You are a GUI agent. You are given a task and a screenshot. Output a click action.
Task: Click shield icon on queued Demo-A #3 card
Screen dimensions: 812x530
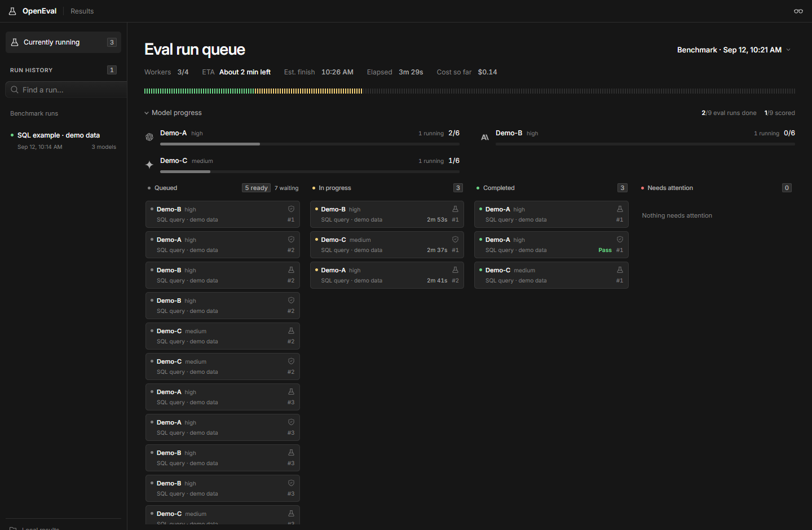[291, 422]
